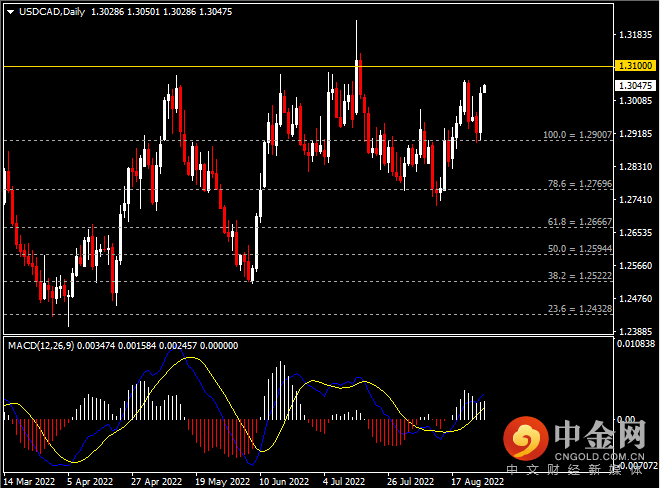Select the 1.31000 yellow price label
660x488 pixels.
pyautogui.click(x=636, y=66)
